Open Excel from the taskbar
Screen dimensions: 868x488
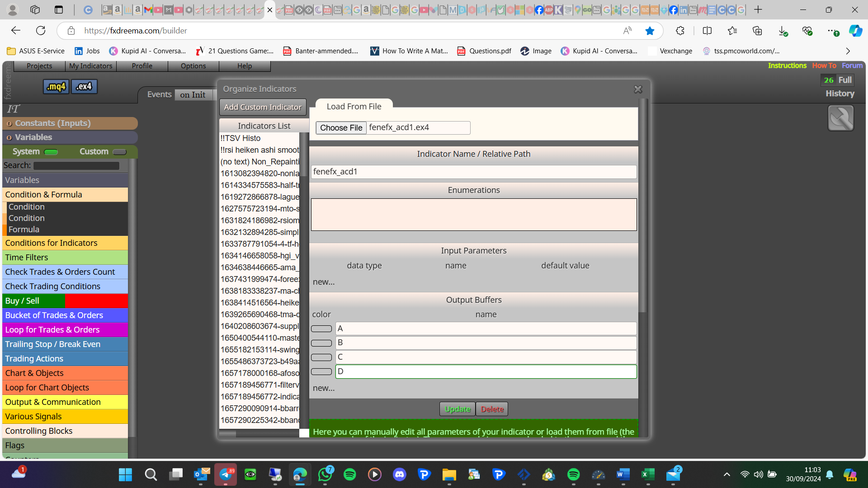pos(648,474)
